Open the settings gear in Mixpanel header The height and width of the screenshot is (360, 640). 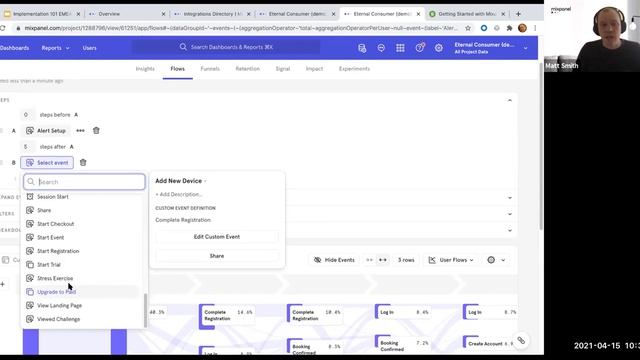click(x=438, y=48)
